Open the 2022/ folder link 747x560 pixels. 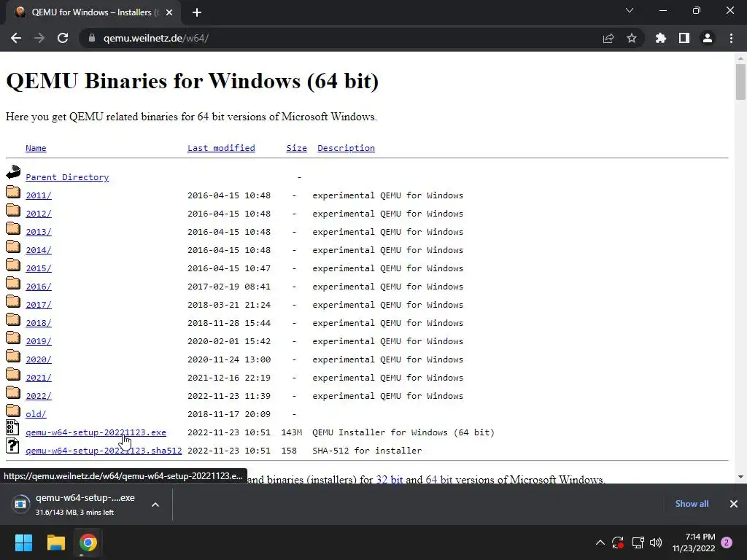[x=39, y=396]
